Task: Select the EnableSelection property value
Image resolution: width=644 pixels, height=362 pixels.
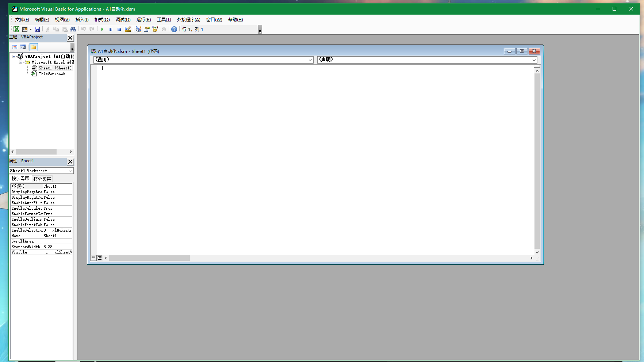Action: point(58,230)
